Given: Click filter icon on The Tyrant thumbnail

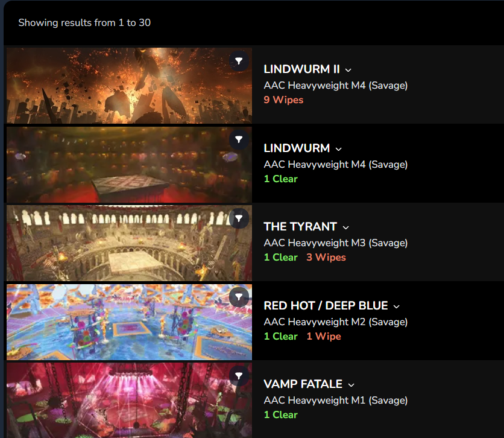Looking at the screenshot, I should click(x=239, y=218).
